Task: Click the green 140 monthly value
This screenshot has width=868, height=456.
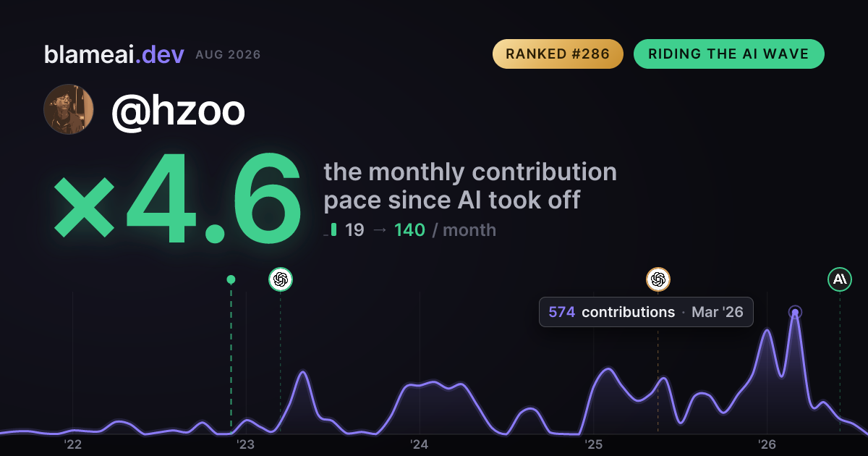Action: 409,230
